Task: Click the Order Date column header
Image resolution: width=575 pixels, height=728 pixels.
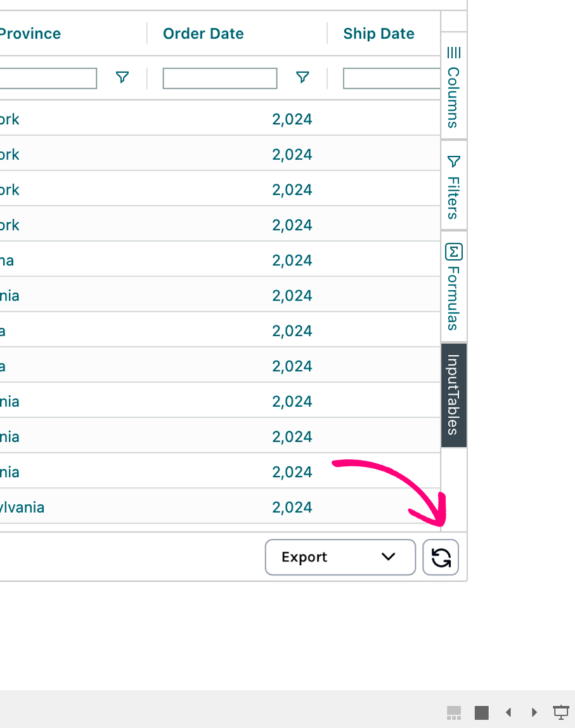Action: tap(204, 34)
